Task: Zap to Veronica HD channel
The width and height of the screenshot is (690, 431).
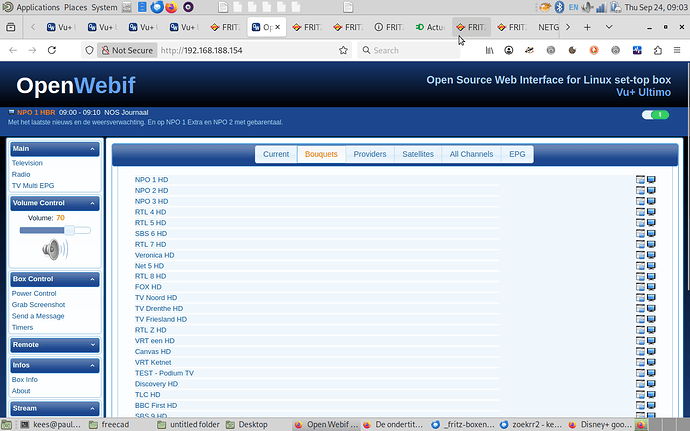Action: tap(154, 255)
